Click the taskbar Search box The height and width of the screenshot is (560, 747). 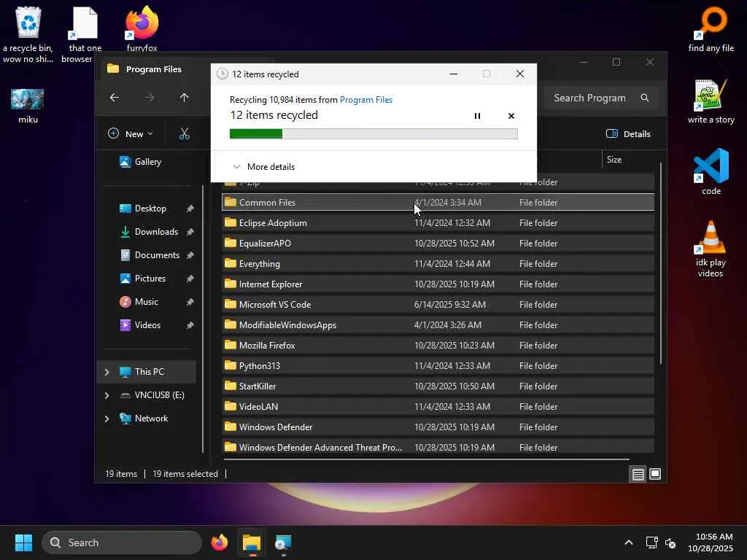click(122, 542)
